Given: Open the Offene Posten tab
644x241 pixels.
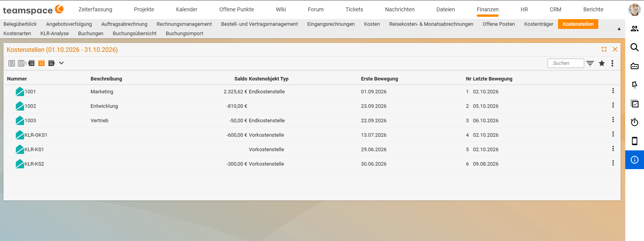Looking at the screenshot, I should click(x=499, y=24).
